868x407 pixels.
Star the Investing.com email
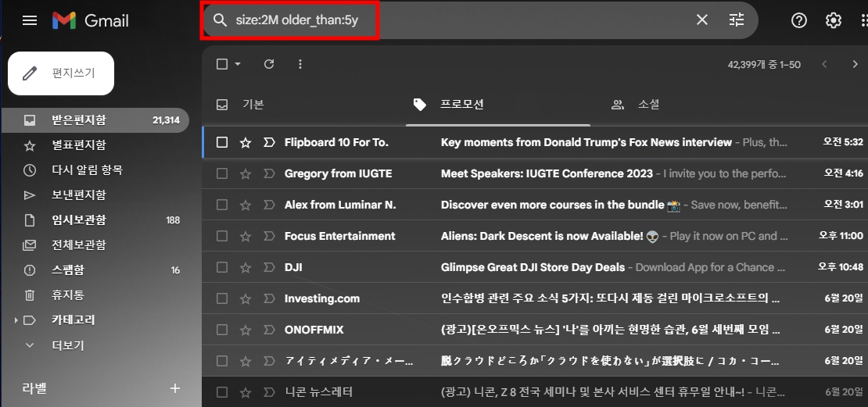246,298
